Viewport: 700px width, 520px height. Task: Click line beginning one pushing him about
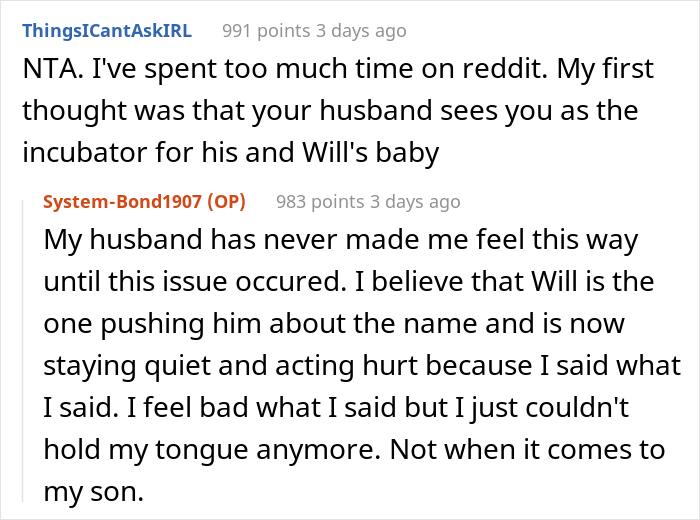coord(334,324)
